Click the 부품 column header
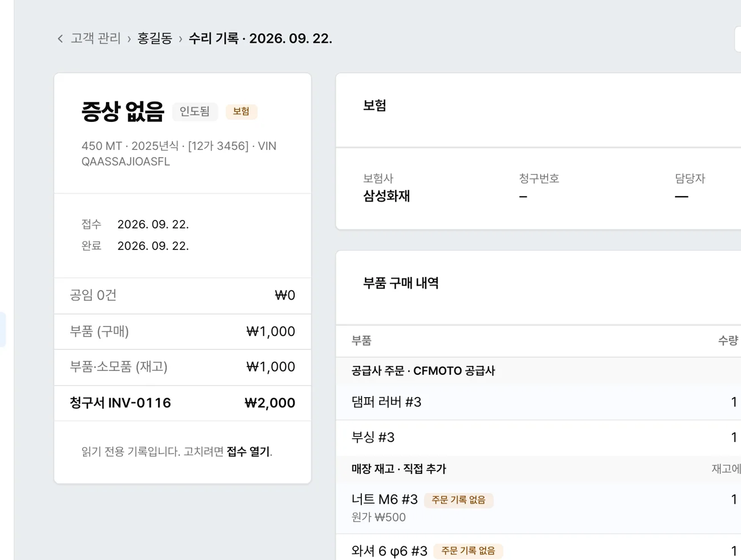 (x=361, y=341)
